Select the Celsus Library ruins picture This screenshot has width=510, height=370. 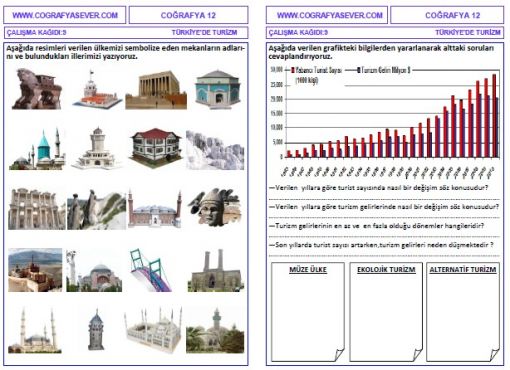[37, 209]
